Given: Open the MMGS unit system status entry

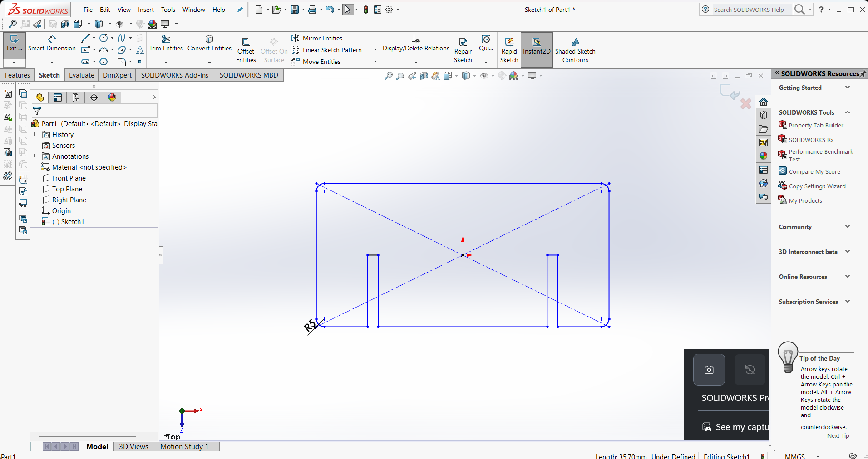Looking at the screenshot, I should coord(795,456).
